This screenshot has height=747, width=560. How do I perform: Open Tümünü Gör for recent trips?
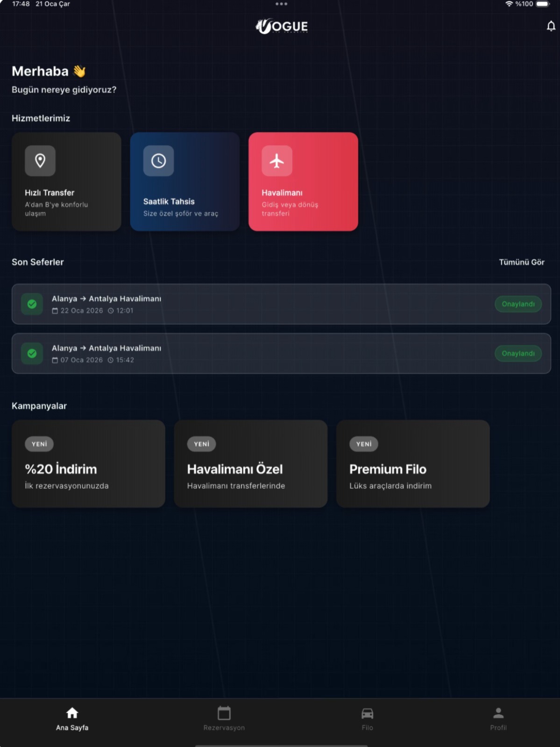(x=522, y=262)
